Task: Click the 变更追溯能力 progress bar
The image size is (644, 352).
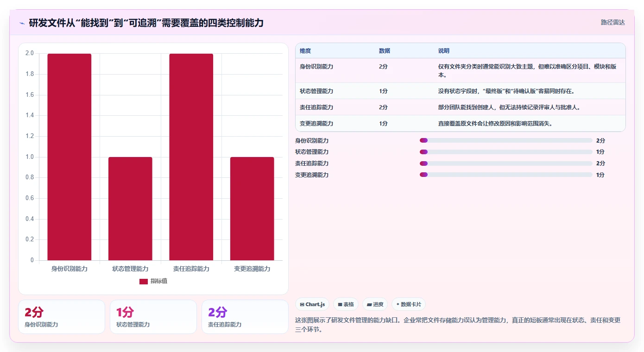Action: click(x=506, y=175)
